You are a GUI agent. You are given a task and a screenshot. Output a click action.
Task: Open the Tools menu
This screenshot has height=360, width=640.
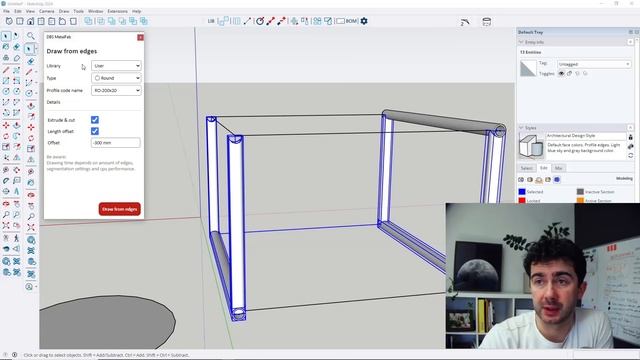click(78, 11)
